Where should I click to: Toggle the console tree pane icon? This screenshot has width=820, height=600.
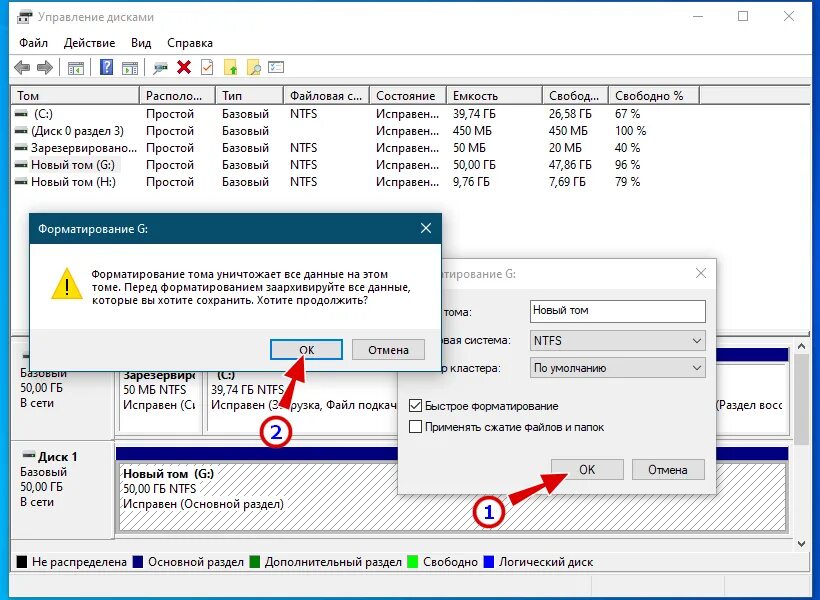(76, 67)
